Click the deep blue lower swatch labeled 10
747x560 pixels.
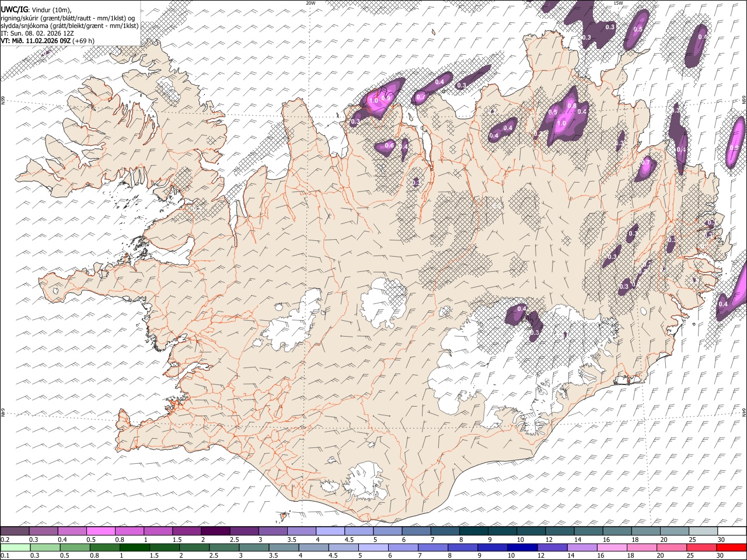click(x=522, y=547)
